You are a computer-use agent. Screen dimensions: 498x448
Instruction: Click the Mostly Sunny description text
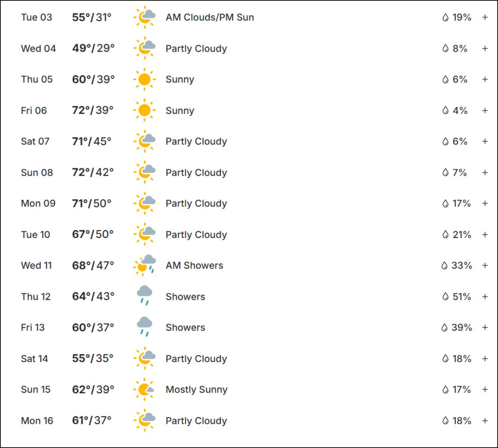[x=196, y=390]
